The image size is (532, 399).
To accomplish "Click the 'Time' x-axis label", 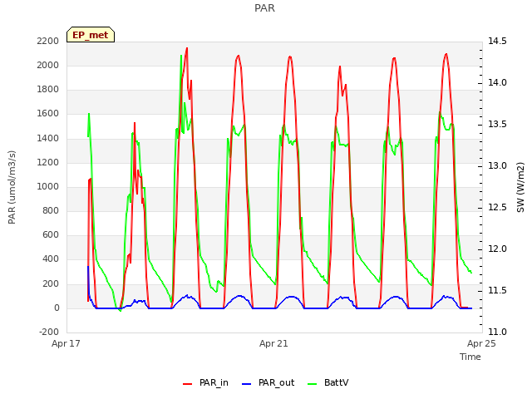I will 470,357.
